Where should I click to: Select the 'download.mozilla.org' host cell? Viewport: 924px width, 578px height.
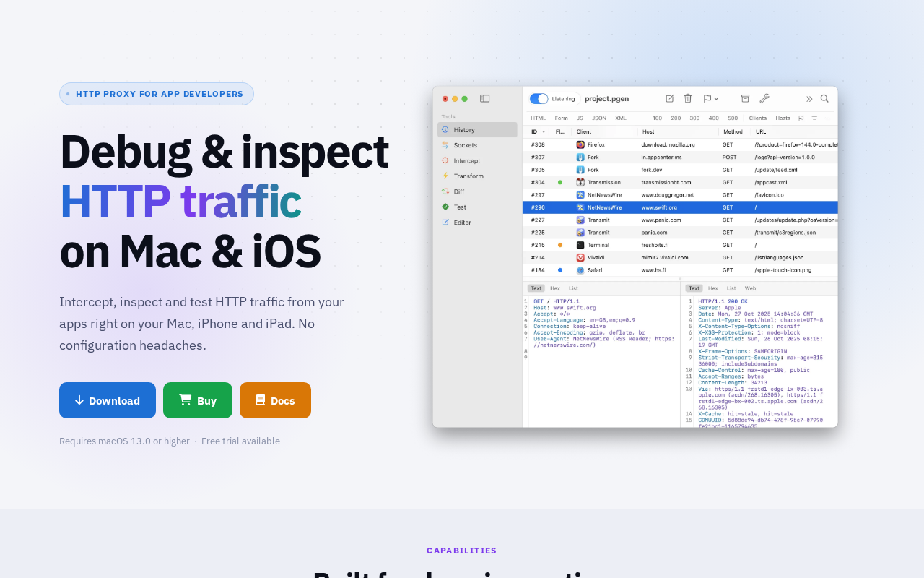tap(668, 144)
